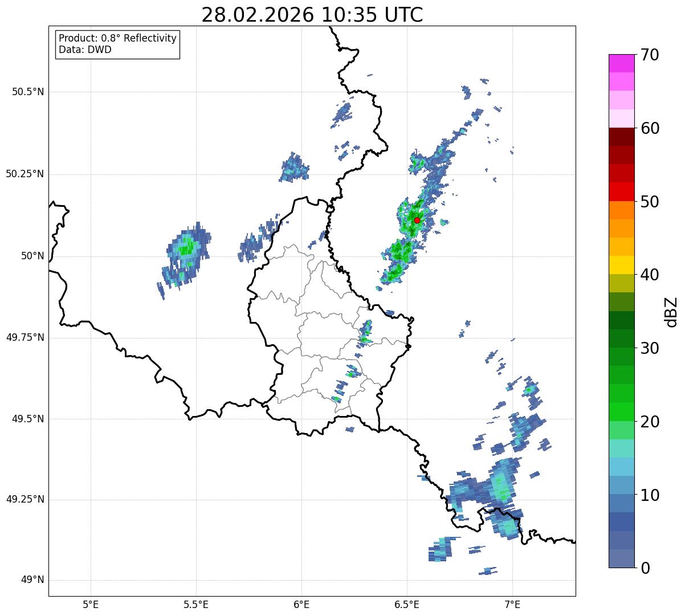
Task: Click the orange colorbar segment just above the 50 tick
Action: (x=621, y=210)
